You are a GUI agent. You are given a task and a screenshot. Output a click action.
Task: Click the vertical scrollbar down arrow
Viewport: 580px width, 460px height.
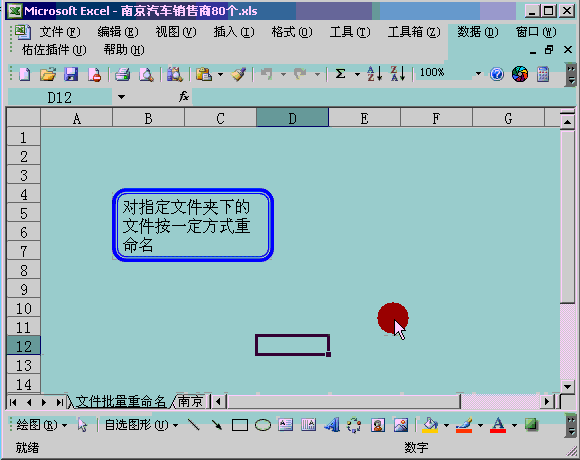click(x=567, y=387)
